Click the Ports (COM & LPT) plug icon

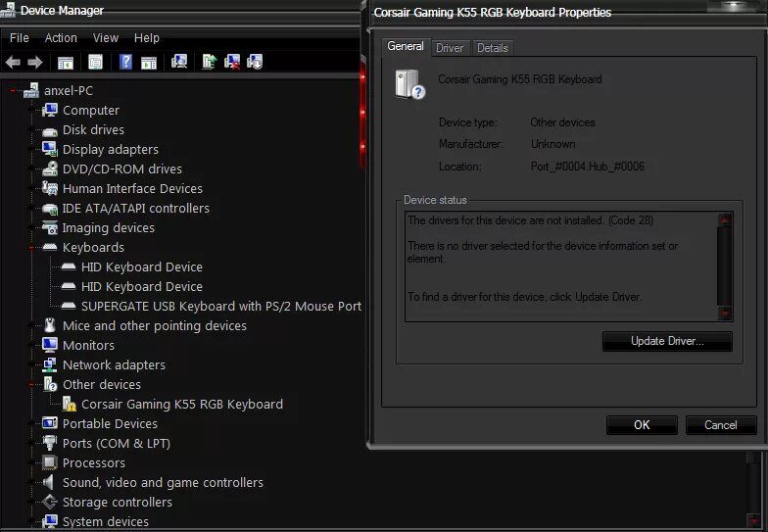coord(49,443)
